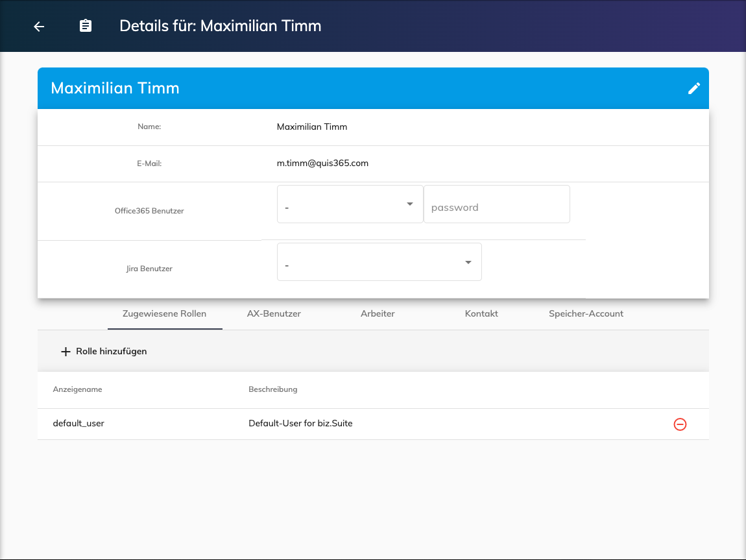Select the Speicher-Account tab
This screenshot has width=746, height=560.
(586, 313)
